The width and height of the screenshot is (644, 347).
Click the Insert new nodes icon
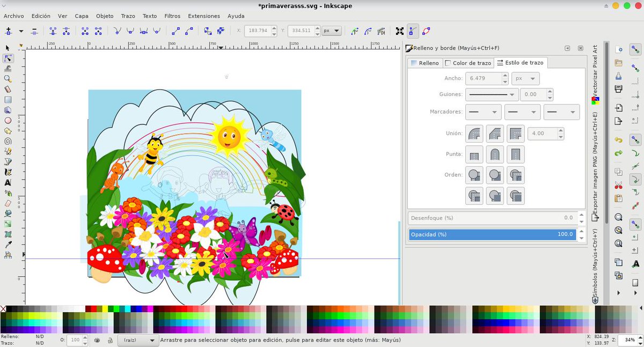point(8,31)
